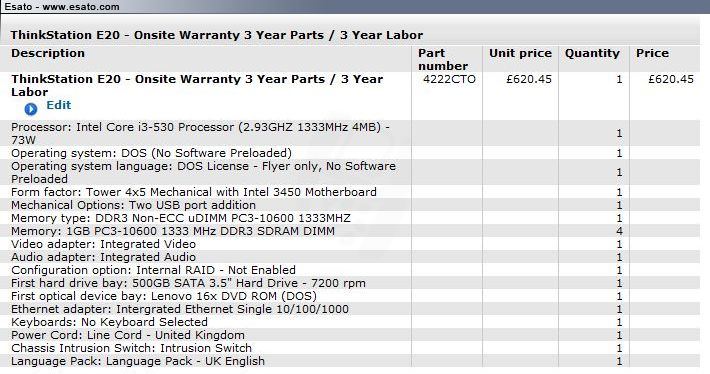Click the Description column header
The height and width of the screenshot is (374, 710).
(x=48, y=53)
